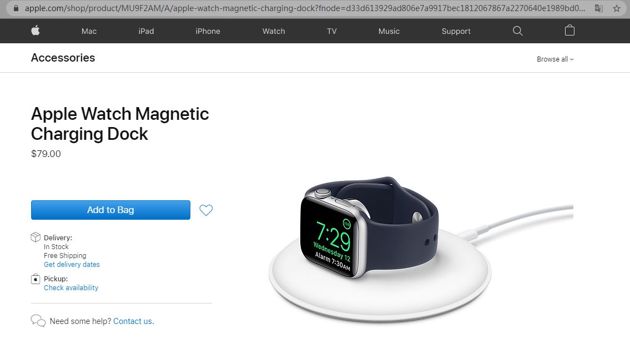This screenshot has height=364, width=630.
Task: Click the Apple logo home icon
Action: (36, 31)
